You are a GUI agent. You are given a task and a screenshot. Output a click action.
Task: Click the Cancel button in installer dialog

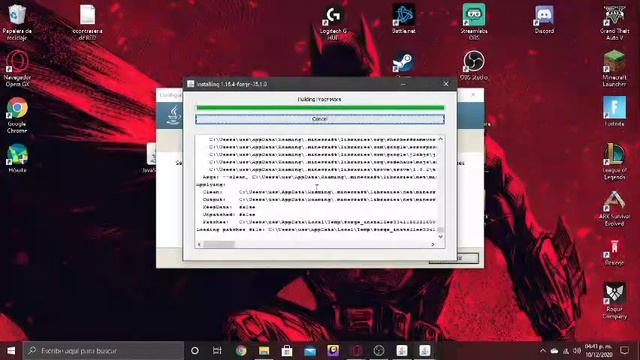pyautogui.click(x=320, y=119)
